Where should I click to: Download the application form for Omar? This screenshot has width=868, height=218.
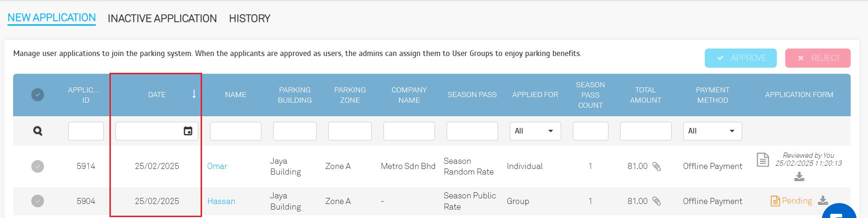click(799, 176)
